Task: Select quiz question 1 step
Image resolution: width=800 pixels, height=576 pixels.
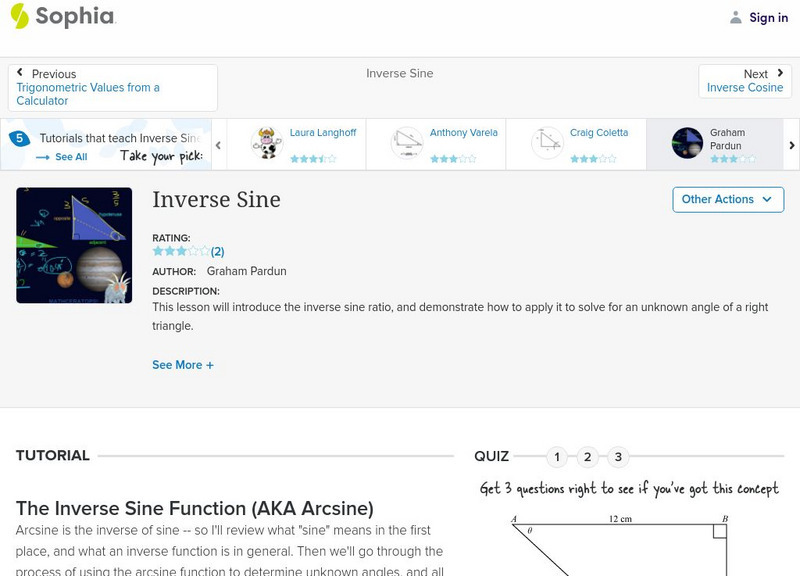Action: 557,457
